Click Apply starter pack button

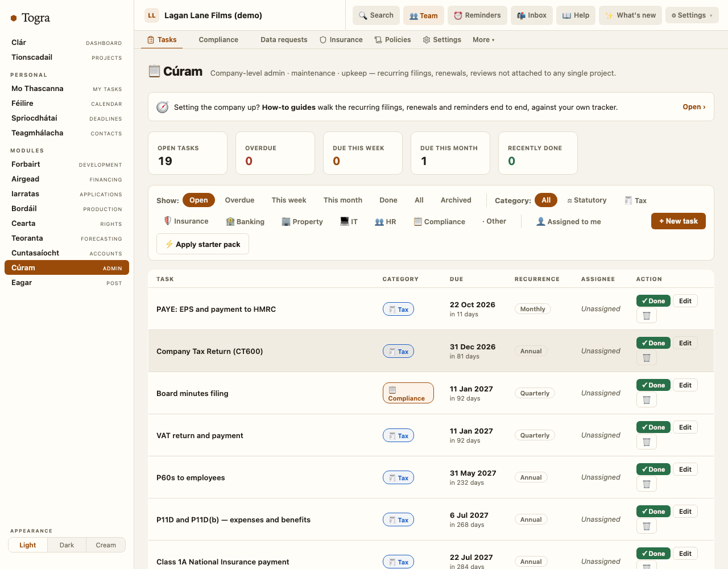click(202, 244)
